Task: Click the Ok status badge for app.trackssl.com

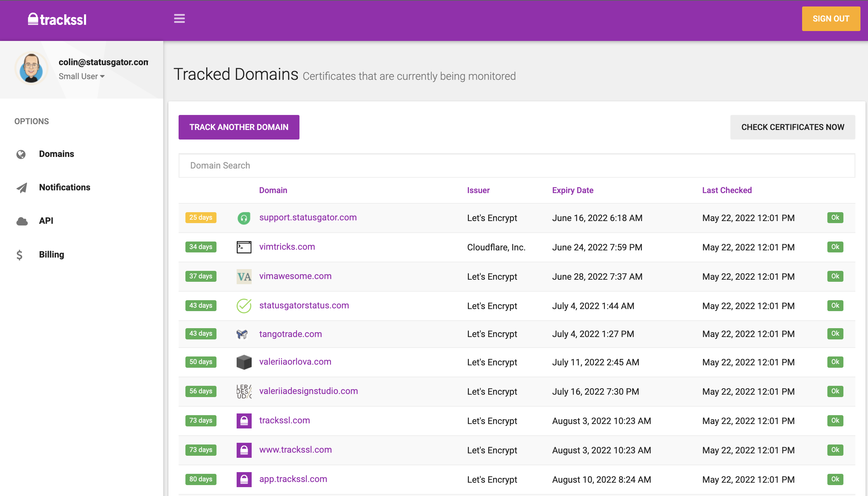Action: pyautogui.click(x=835, y=479)
